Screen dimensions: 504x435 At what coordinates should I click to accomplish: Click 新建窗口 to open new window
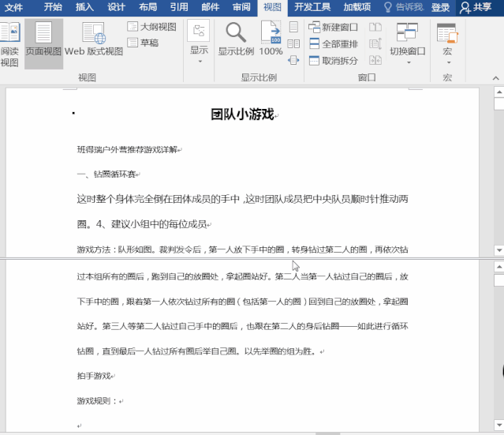click(x=333, y=27)
